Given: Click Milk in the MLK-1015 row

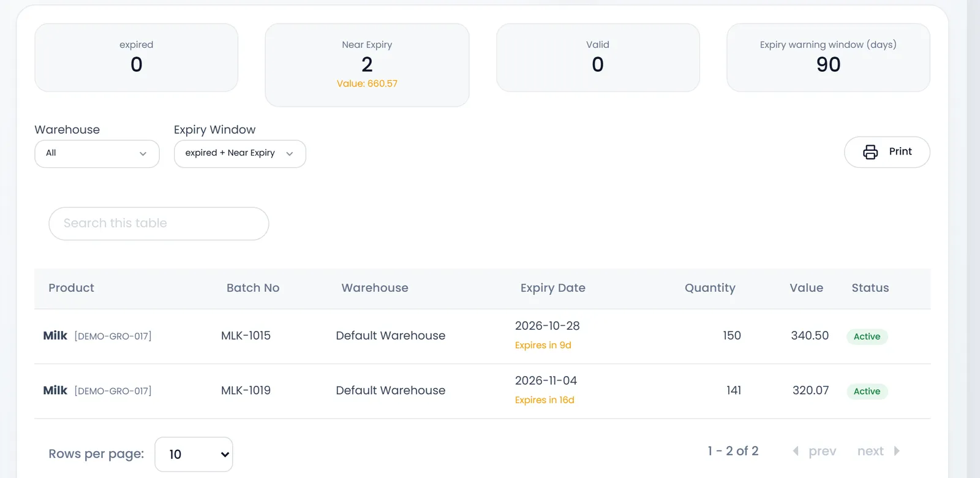Looking at the screenshot, I should pyautogui.click(x=55, y=336).
